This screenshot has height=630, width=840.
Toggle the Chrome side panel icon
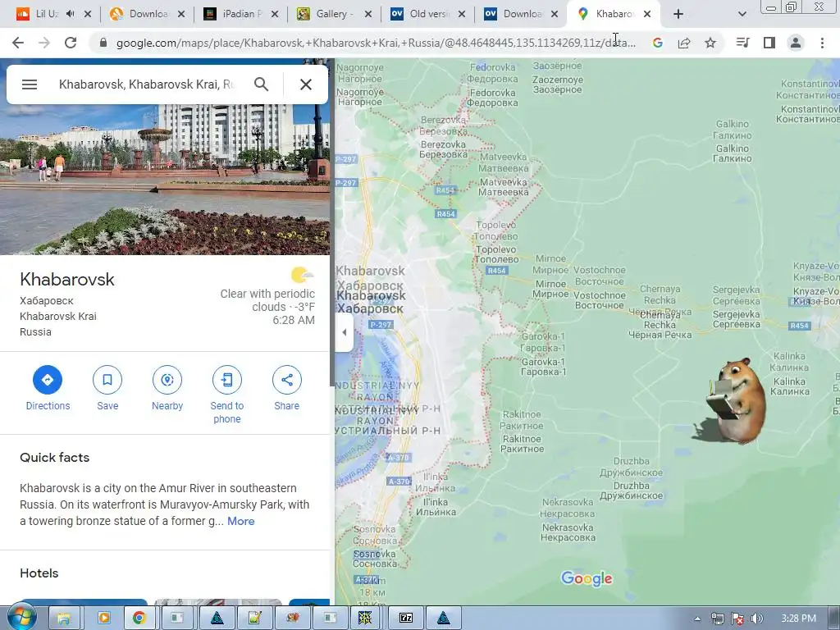click(769, 43)
